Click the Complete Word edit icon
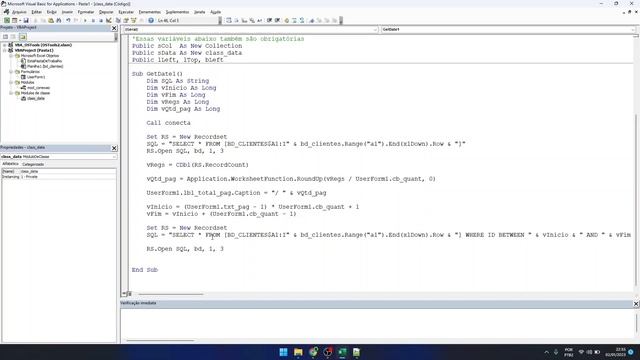Viewport: 640px width, 360px height. tap(260, 20)
